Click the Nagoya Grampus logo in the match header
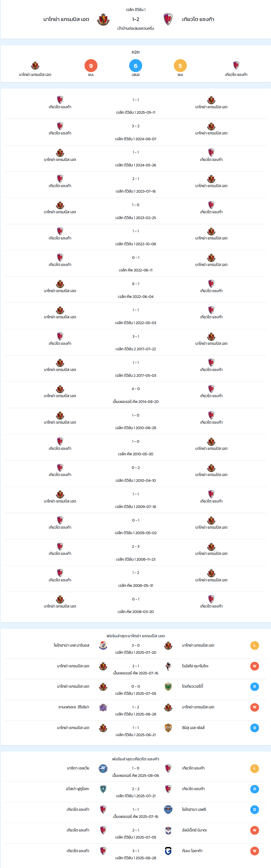This screenshot has height=868, width=271. tap(103, 19)
